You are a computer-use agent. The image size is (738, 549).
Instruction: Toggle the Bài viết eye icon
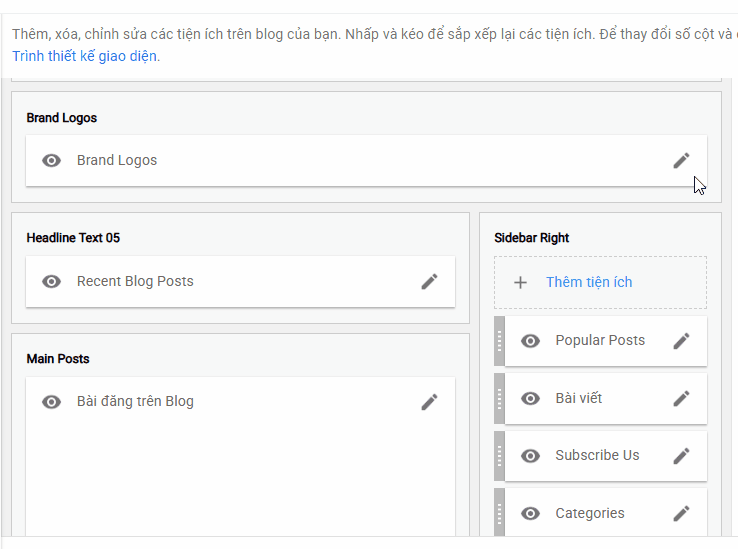(x=530, y=398)
